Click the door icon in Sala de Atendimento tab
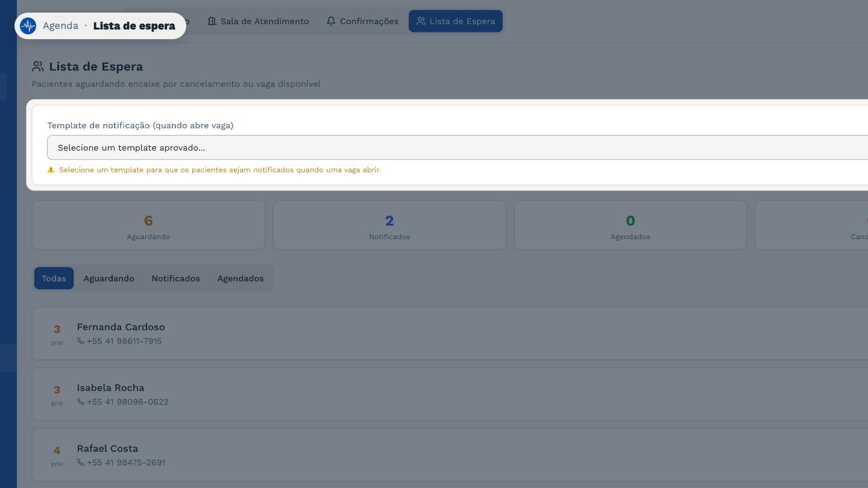The width and height of the screenshot is (868, 488). pos(212,21)
